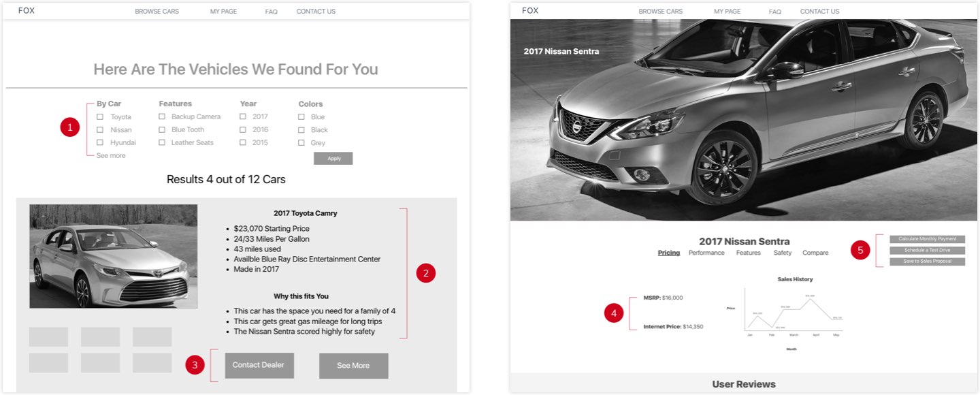Click the Nissan Sentra hero image

tap(744, 120)
